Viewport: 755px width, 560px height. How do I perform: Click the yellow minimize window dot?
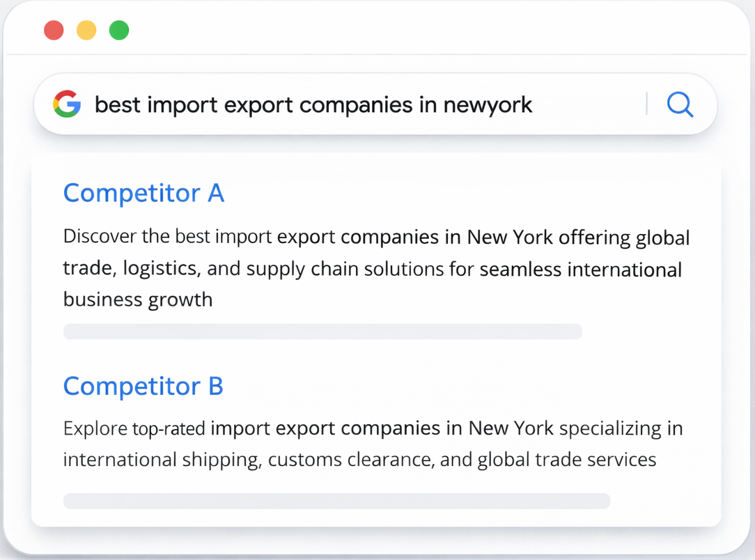point(86,31)
